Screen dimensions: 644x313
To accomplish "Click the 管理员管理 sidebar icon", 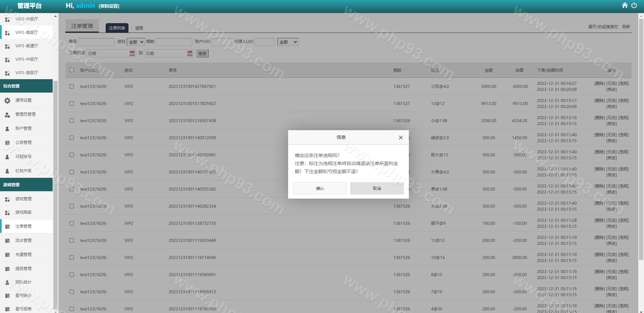I will point(7,114).
